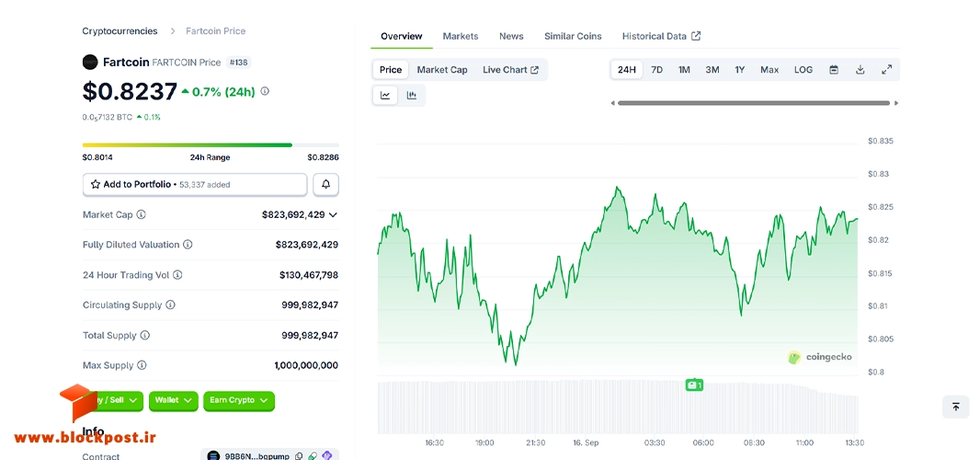Click the right arrow of chart range scrollbar
Image resolution: width=980 pixels, height=460 pixels.
[896, 103]
